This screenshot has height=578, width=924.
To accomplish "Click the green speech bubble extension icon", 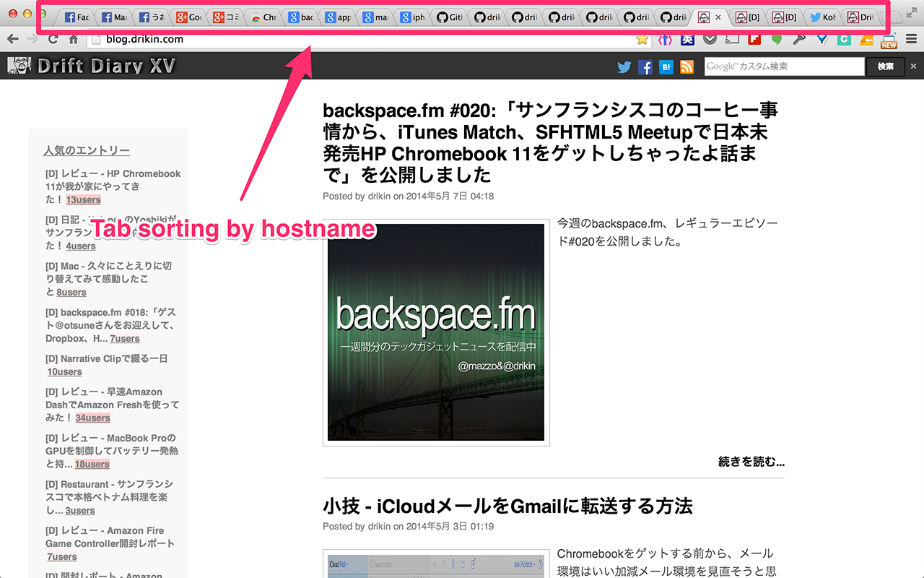I will pyautogui.click(x=777, y=40).
